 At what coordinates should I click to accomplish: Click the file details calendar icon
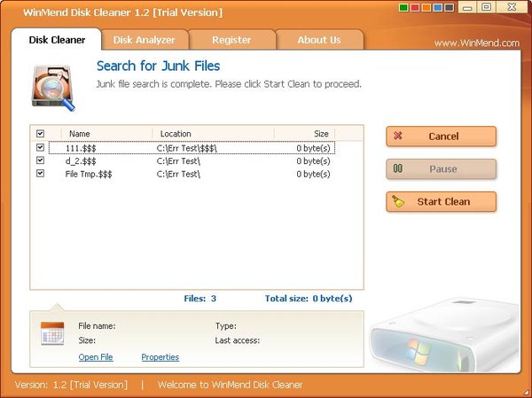[x=52, y=334]
